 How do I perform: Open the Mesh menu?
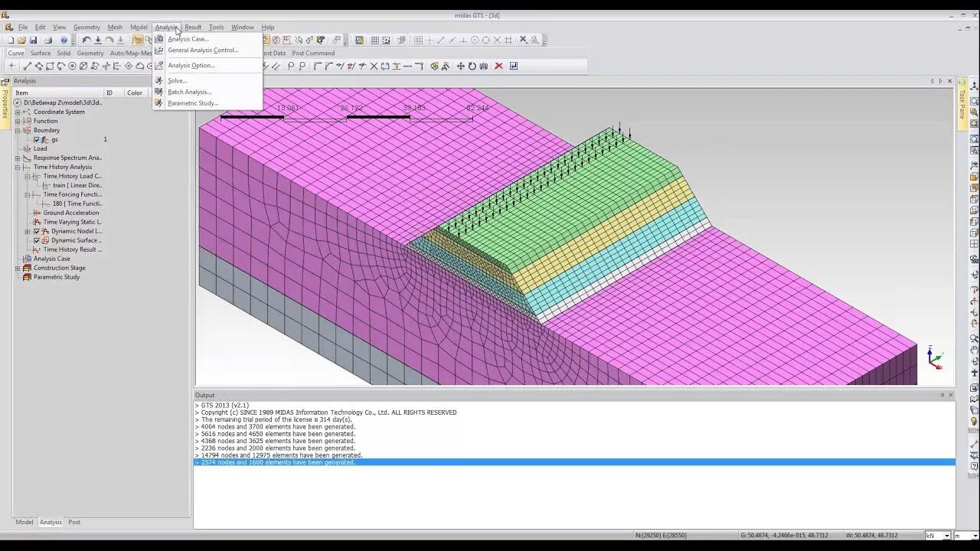tap(115, 27)
